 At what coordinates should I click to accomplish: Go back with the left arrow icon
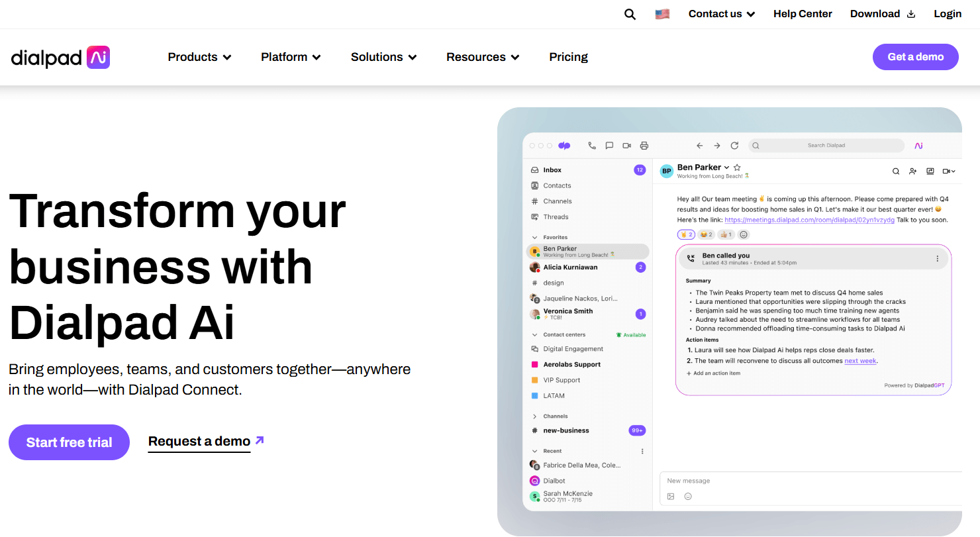699,146
